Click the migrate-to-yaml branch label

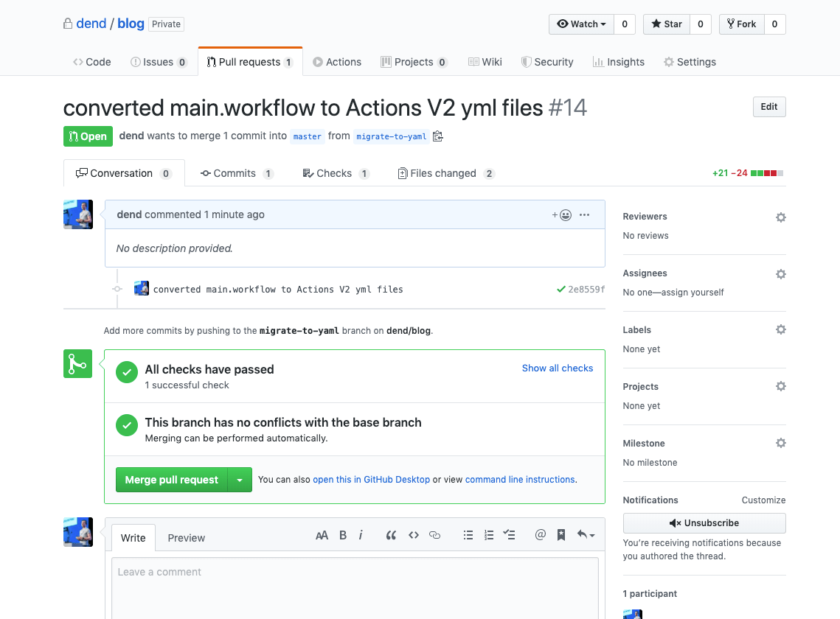(x=391, y=136)
